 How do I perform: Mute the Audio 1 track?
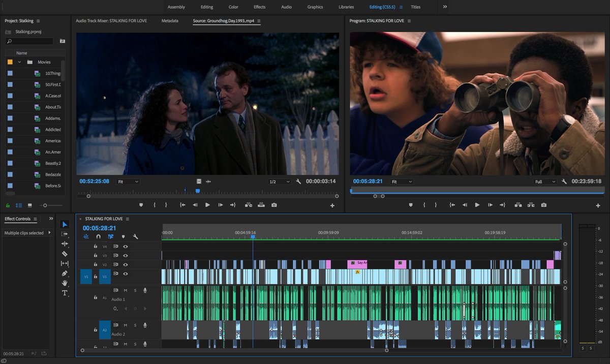126,290
